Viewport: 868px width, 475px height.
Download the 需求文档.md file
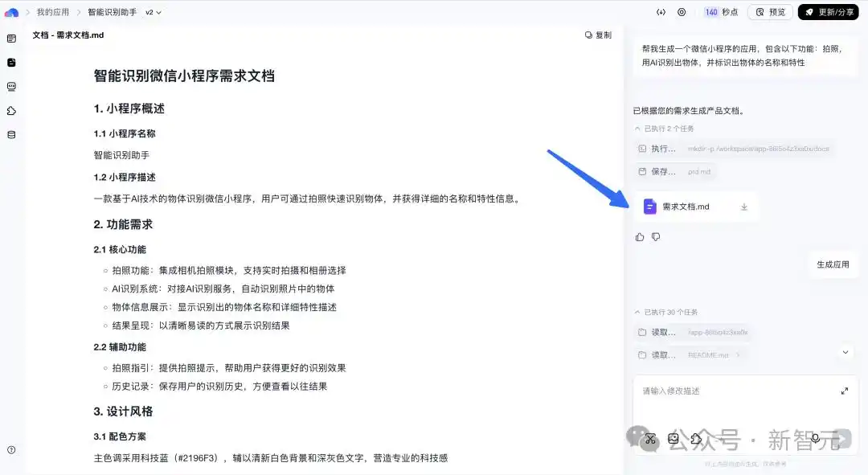point(744,207)
